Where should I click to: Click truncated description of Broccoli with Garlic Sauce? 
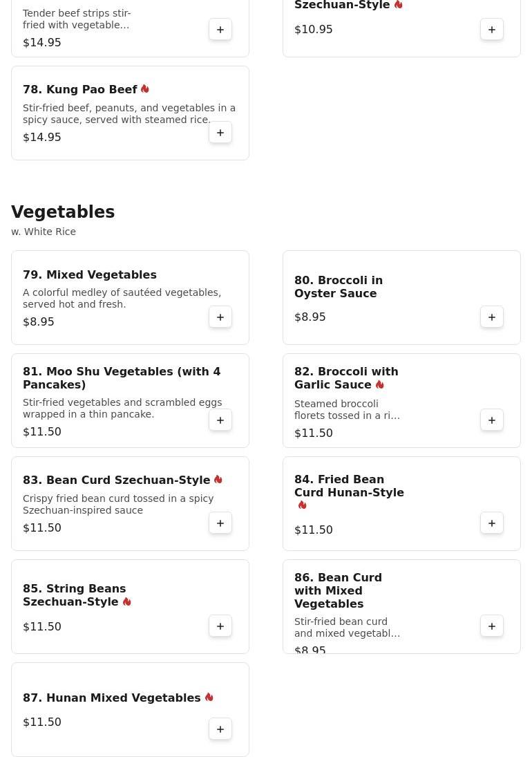coord(347,409)
